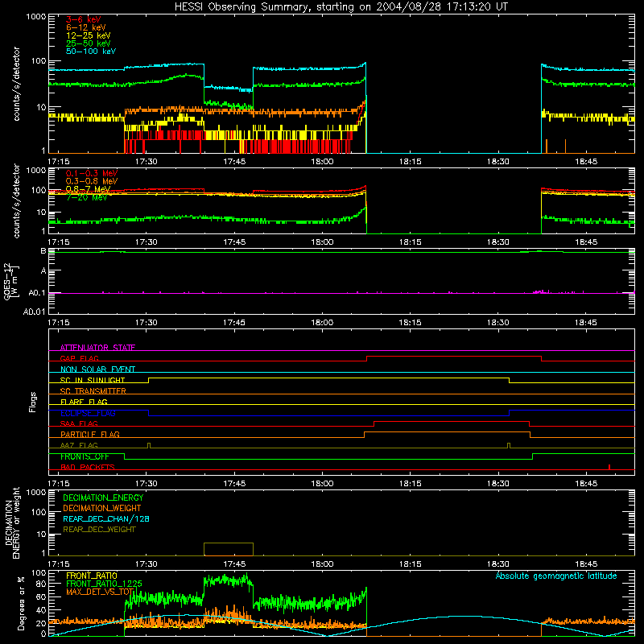Click the HESSI Observing Summary title
Image resolution: width=644 pixels, height=644 pixels.
click(341, 7)
